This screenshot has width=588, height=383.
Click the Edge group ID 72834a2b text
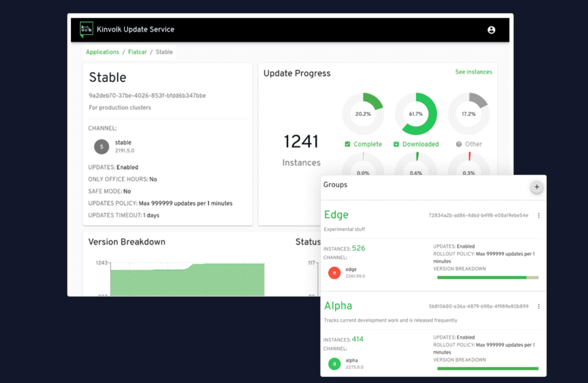point(478,215)
